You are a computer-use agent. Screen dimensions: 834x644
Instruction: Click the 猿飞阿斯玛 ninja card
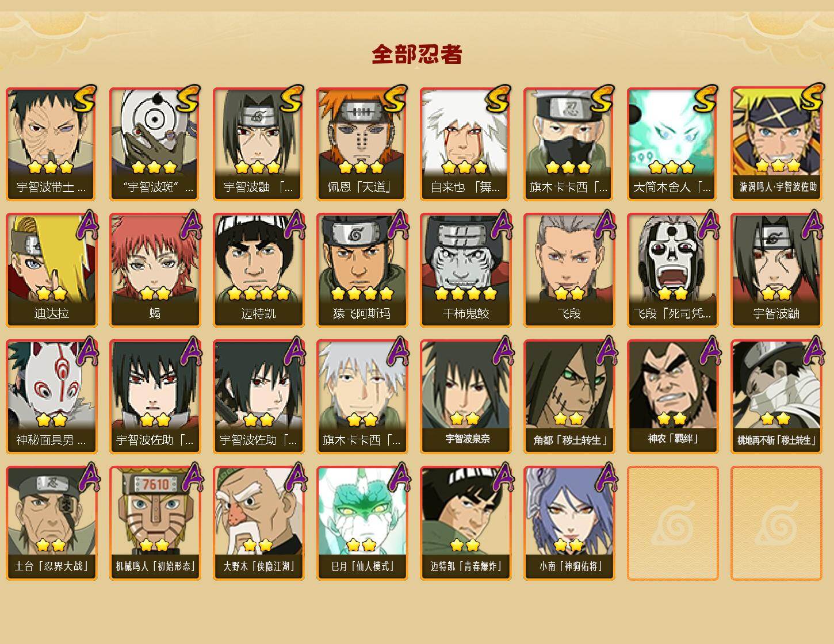pos(362,270)
